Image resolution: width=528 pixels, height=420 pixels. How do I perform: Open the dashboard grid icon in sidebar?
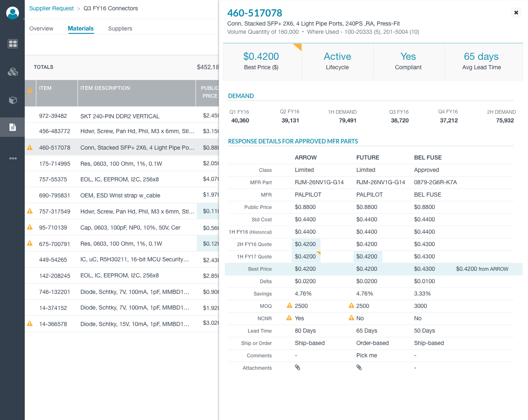coord(13,44)
